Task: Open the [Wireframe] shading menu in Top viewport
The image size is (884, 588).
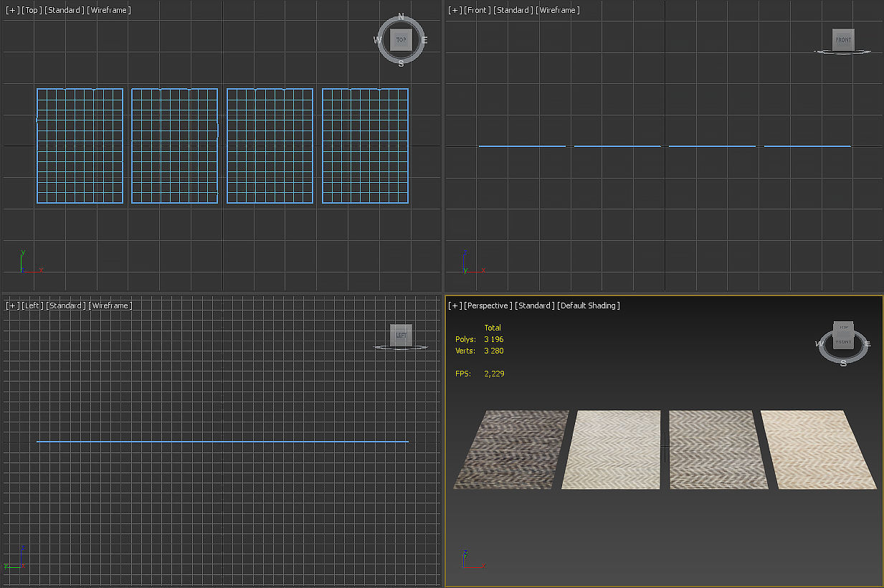Action: 110,10
